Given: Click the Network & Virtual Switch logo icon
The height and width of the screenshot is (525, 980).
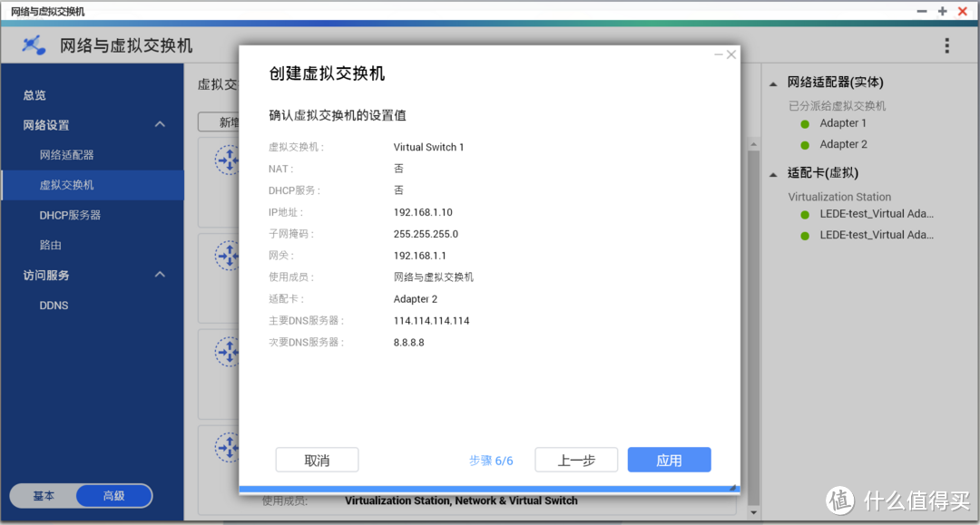Looking at the screenshot, I should [33, 44].
